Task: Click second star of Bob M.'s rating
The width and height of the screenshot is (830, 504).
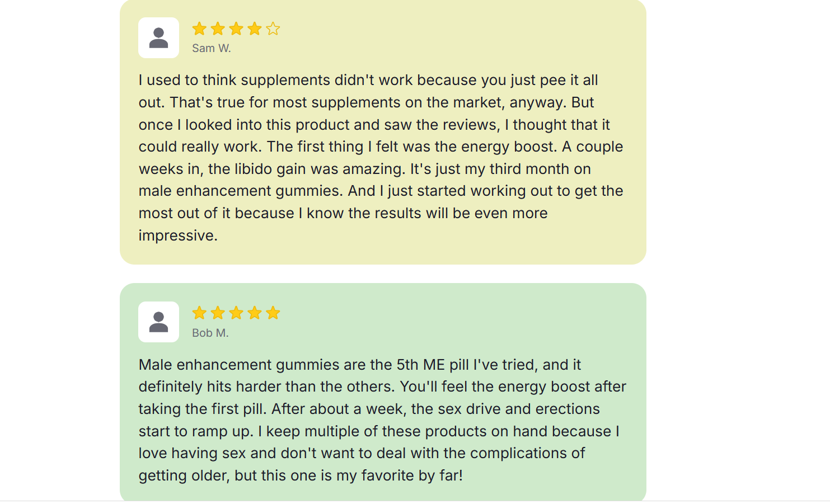Action: click(x=218, y=313)
